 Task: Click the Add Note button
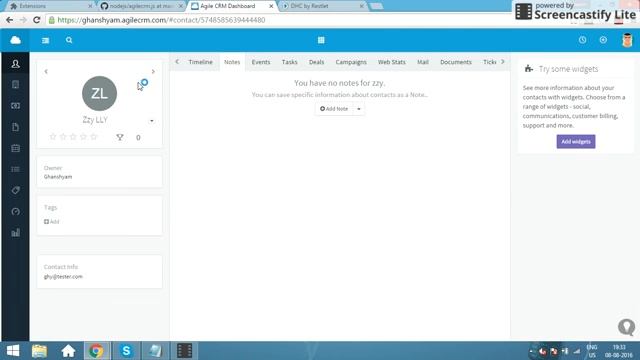pyautogui.click(x=334, y=109)
